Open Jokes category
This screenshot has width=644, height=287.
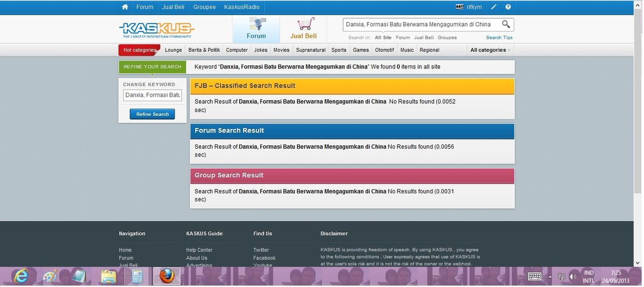(261, 50)
